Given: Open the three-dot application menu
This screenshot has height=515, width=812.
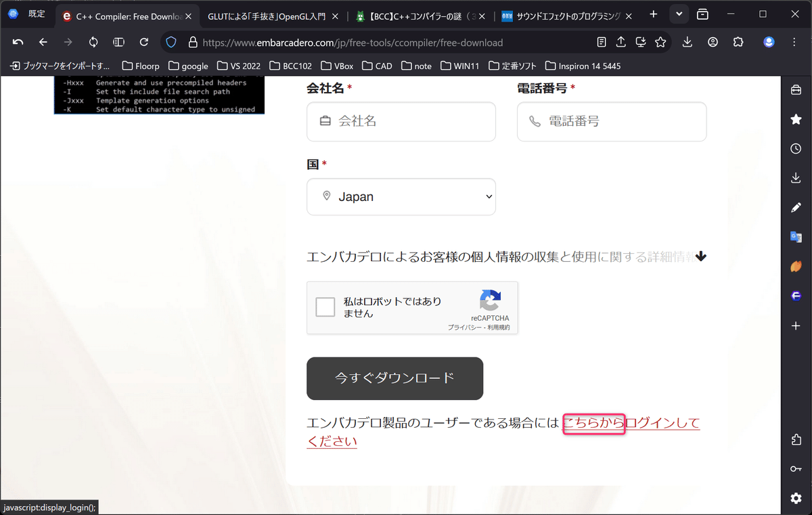Looking at the screenshot, I should pyautogui.click(x=794, y=42).
